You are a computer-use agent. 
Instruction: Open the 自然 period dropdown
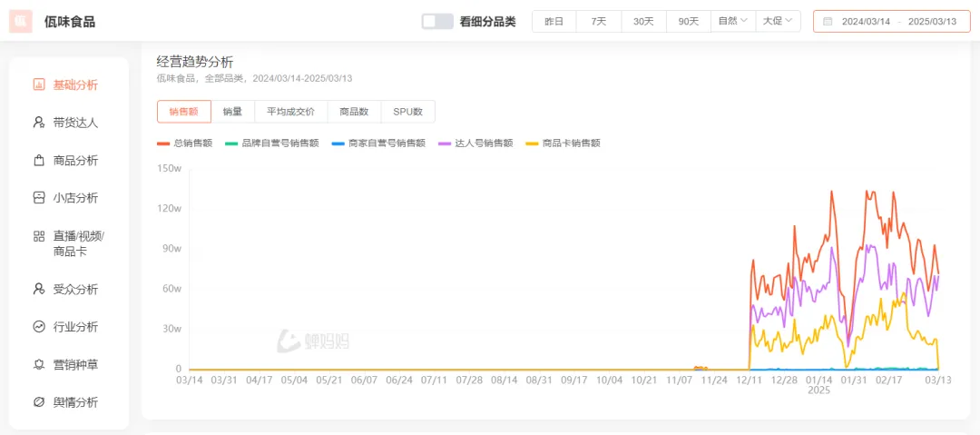pos(733,21)
